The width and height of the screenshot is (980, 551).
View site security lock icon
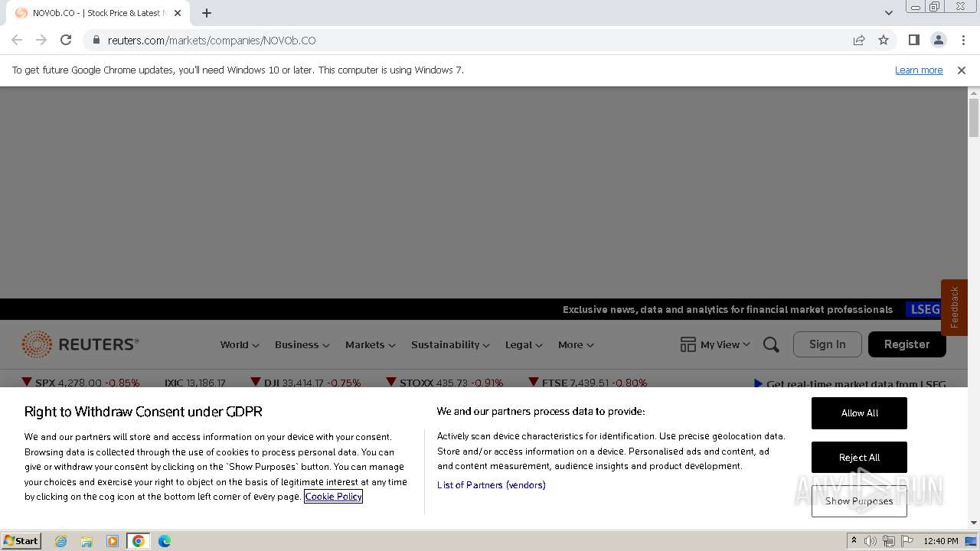click(x=96, y=40)
